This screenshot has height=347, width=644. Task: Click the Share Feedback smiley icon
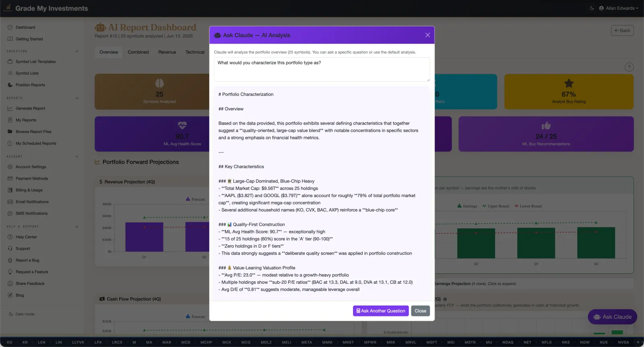tap(10, 284)
